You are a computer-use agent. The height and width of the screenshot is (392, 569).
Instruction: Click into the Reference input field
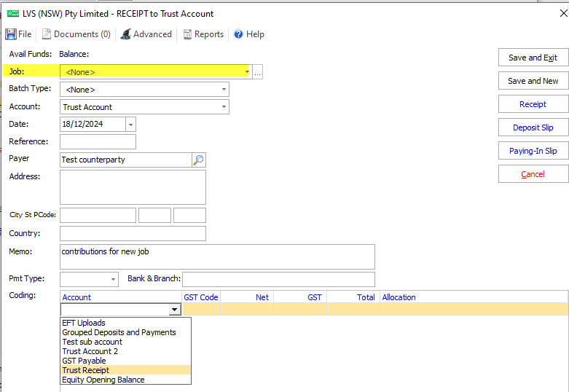tap(98, 142)
